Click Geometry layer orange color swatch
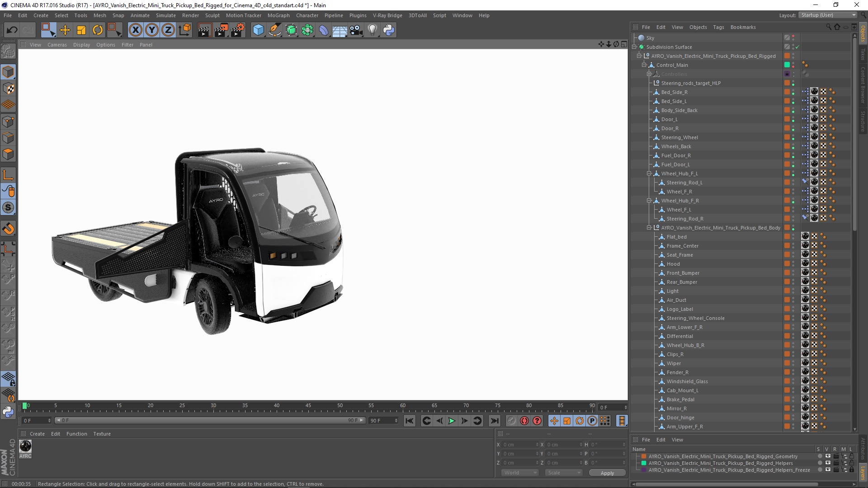Screen dimensions: 868x488 point(644,456)
